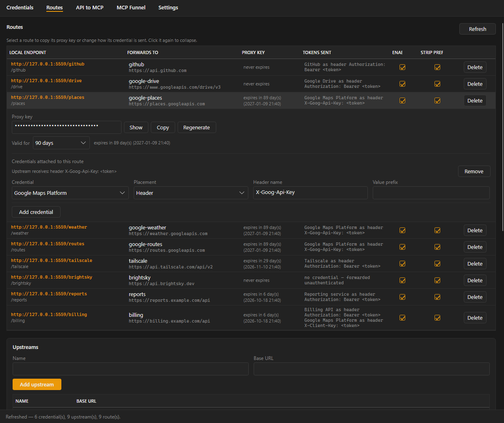The height and width of the screenshot is (423, 504).
Task: Open the http://127.0.0.1:5559/github endpoint link
Action: 48,64
